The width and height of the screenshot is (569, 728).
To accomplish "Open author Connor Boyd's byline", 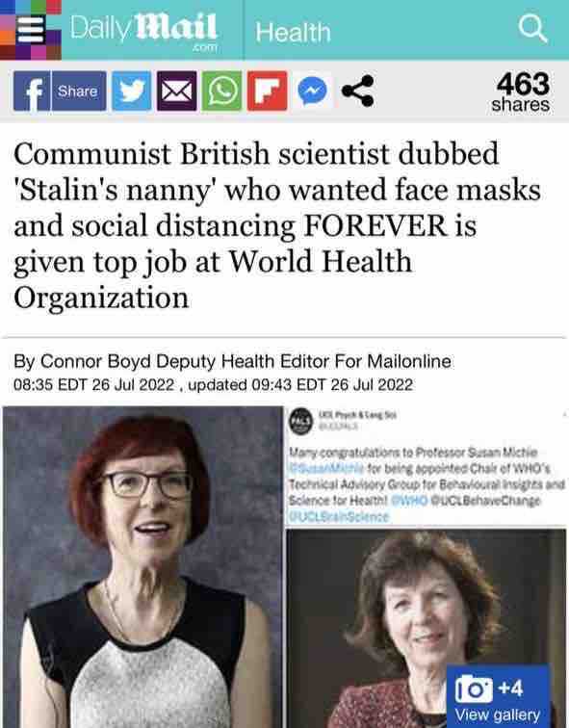I will point(232,361).
